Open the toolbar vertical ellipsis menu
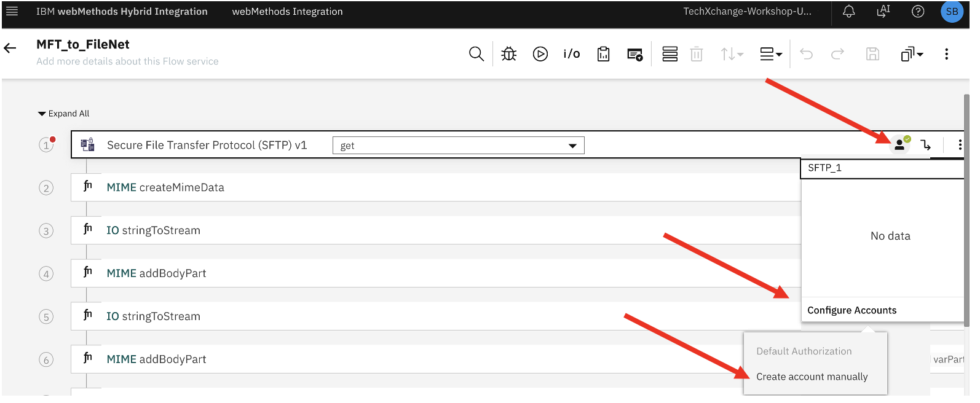The width and height of the screenshot is (980, 403). (x=946, y=54)
